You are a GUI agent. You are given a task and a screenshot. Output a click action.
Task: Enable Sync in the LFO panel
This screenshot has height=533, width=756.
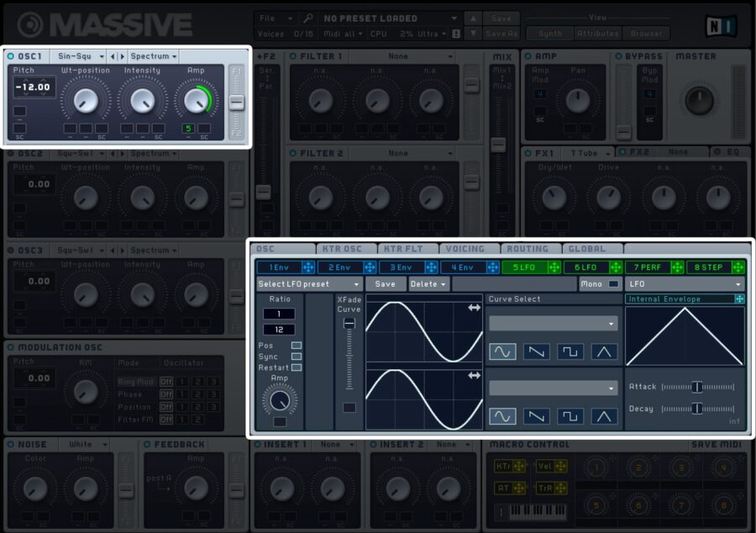coord(297,356)
